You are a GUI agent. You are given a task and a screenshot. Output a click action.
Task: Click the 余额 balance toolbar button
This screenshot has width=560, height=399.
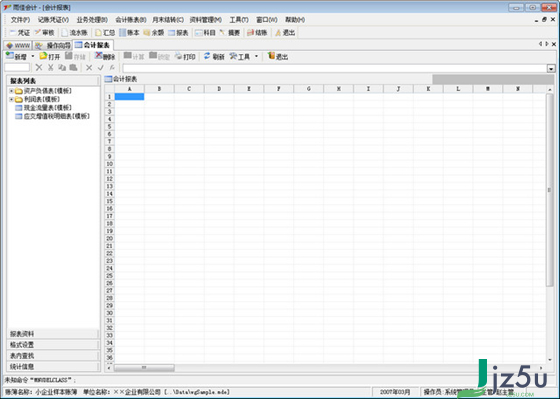154,33
